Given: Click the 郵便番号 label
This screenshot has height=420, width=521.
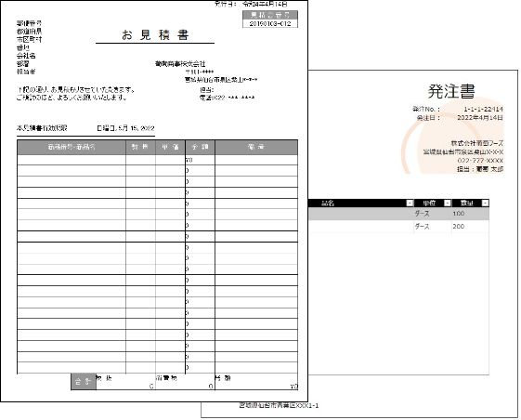Looking at the screenshot, I should [29, 23].
